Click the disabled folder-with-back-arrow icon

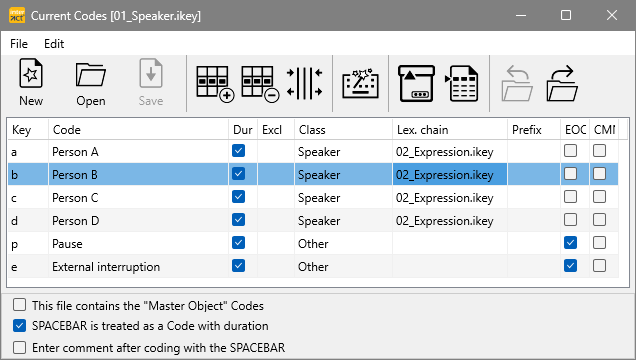click(517, 84)
